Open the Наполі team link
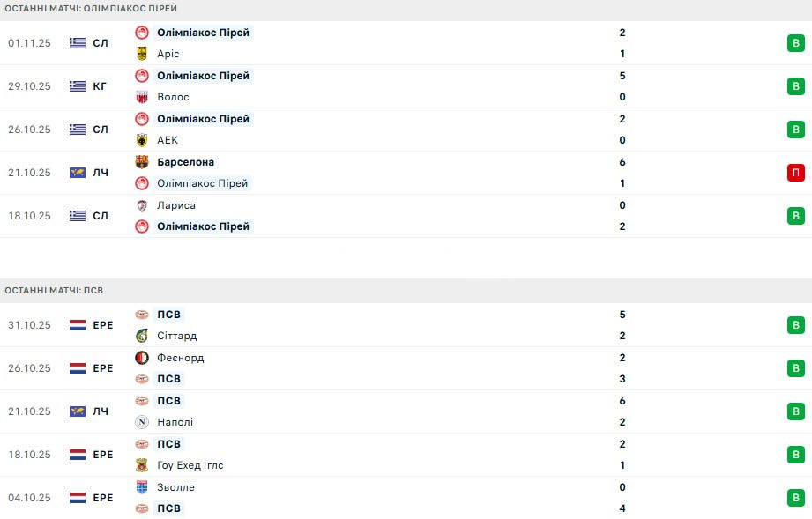This screenshot has width=812, height=519. pyautogui.click(x=175, y=422)
